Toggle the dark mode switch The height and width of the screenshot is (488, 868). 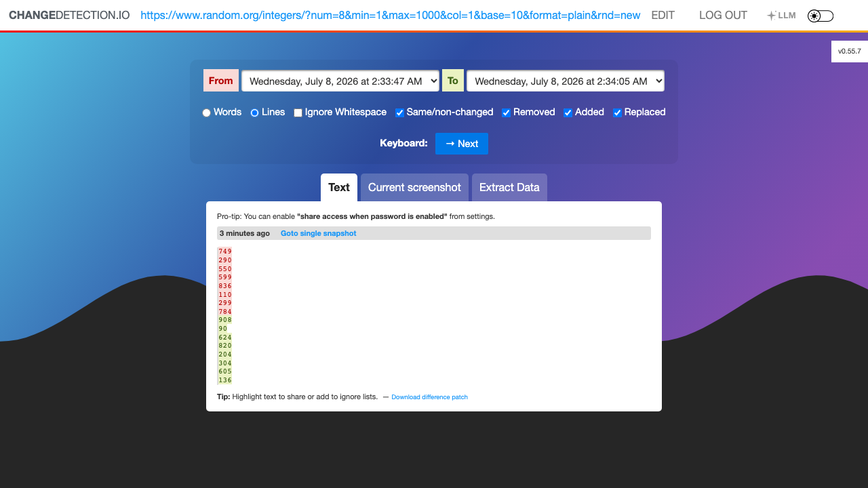[821, 16]
